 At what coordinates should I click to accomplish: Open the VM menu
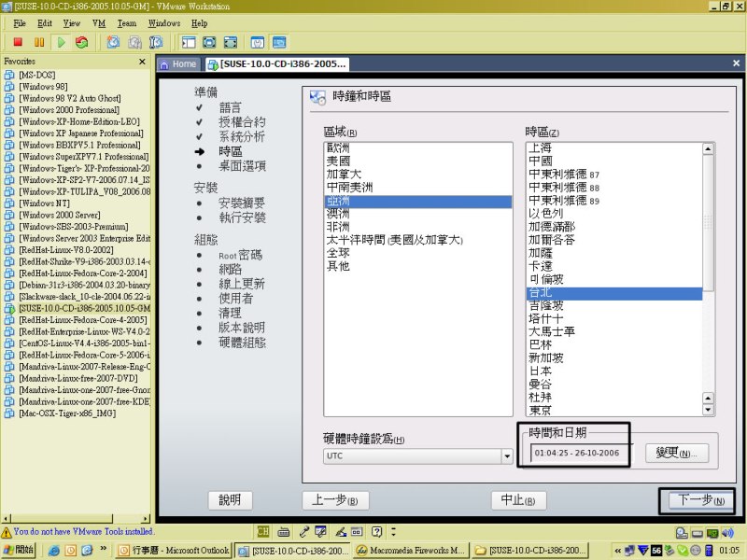coord(99,23)
